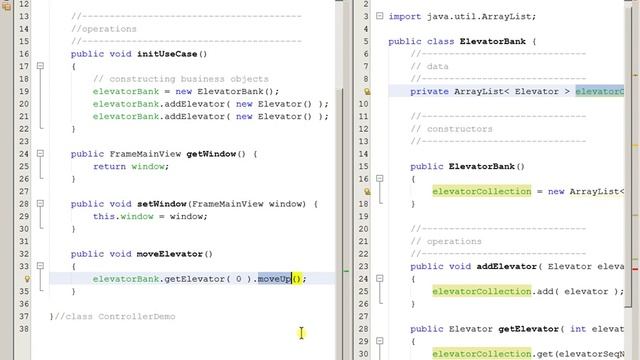Image resolution: width=640 pixels, height=360 pixels.
Task: Click the getElevator method name in right editor
Action: (x=528, y=329)
